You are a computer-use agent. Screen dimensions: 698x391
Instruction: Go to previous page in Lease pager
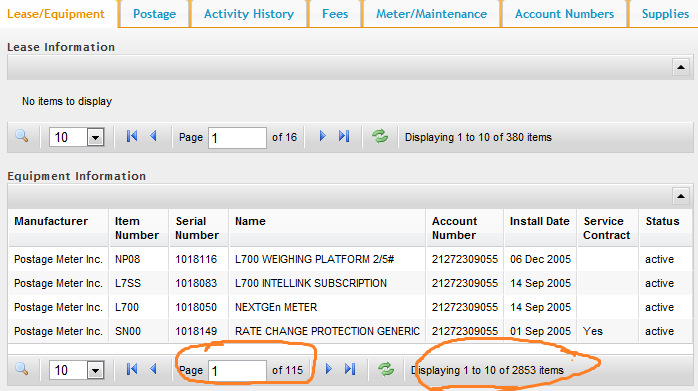tap(154, 136)
